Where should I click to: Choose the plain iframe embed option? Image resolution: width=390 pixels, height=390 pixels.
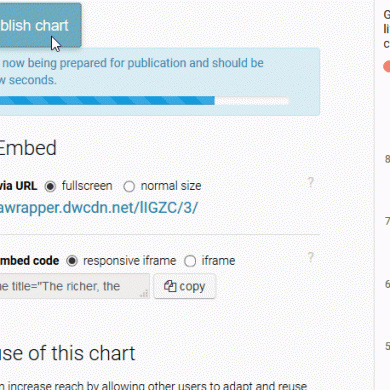pyautogui.click(x=190, y=261)
